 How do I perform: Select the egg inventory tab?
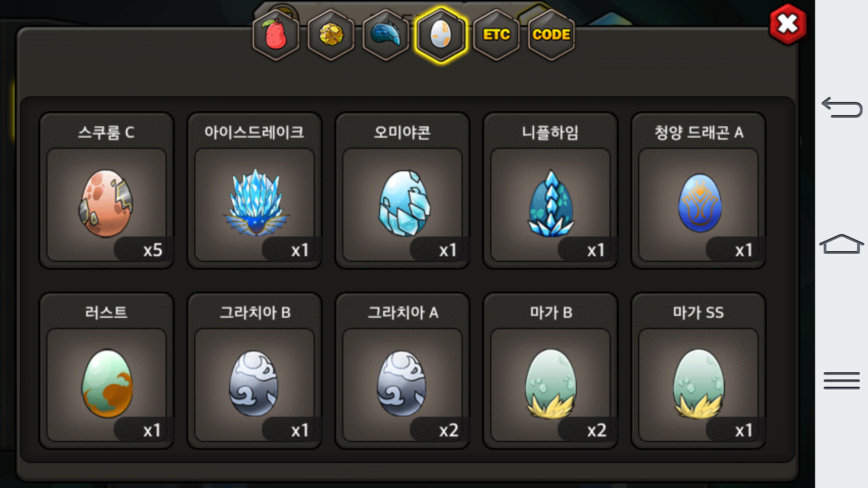(441, 35)
